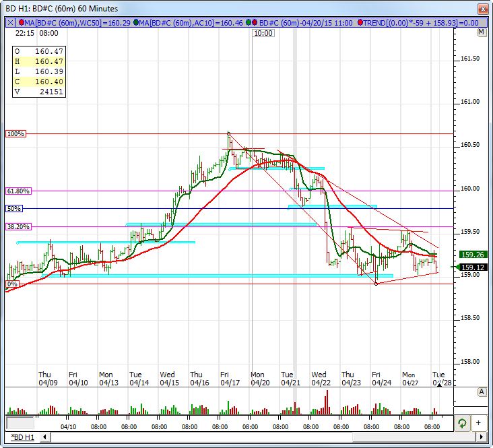The image size is (493, 448).
Task: Click the 158.00 price axis label
Action: (470, 362)
